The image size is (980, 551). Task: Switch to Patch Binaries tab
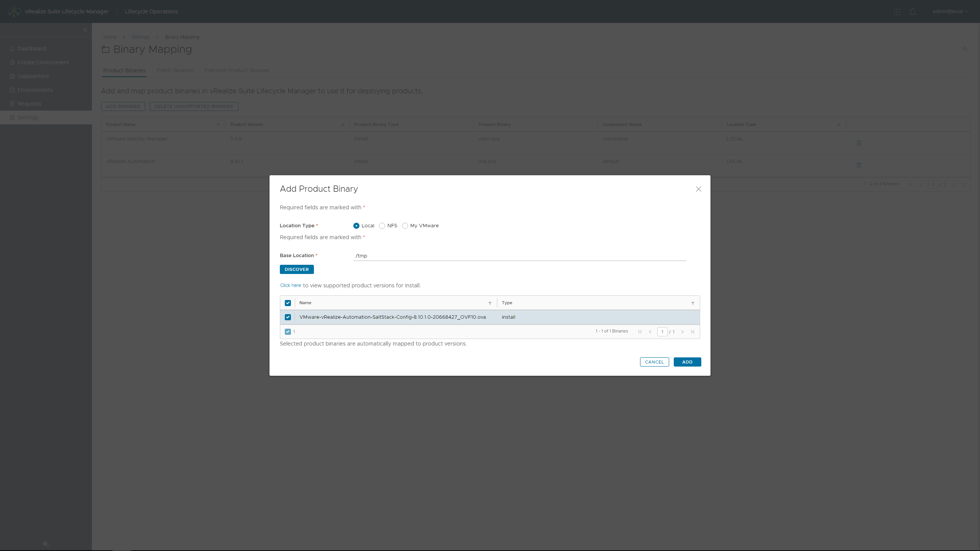click(175, 70)
